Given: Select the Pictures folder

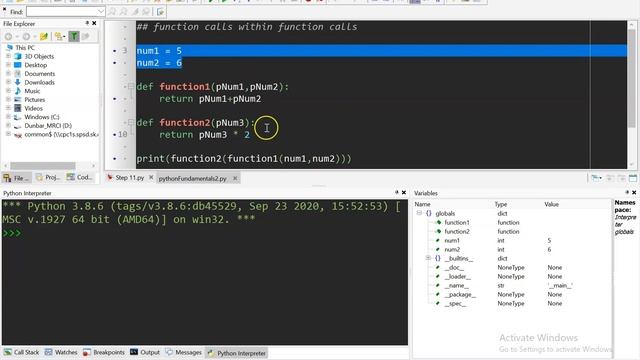Looking at the screenshot, I should (x=34, y=100).
